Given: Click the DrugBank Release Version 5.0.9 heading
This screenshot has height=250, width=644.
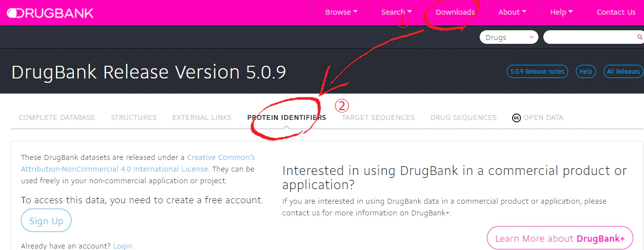Looking at the screenshot, I should (x=149, y=72).
